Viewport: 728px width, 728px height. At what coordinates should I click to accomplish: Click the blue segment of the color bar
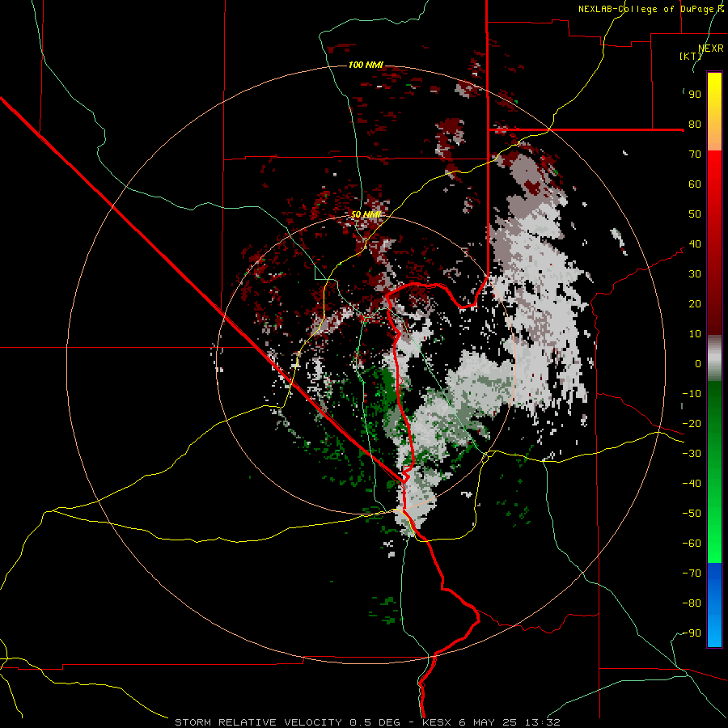click(714, 605)
